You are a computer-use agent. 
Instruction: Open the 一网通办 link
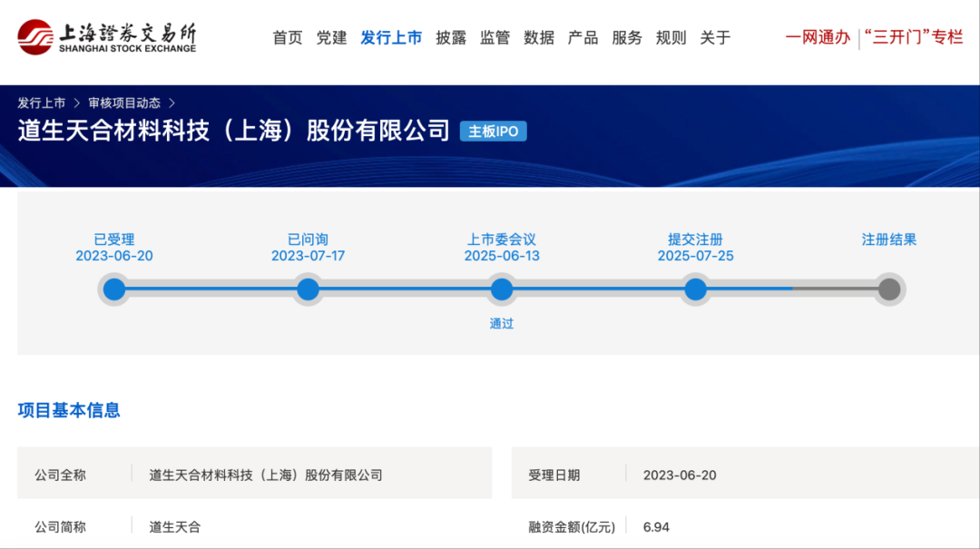[x=818, y=37]
